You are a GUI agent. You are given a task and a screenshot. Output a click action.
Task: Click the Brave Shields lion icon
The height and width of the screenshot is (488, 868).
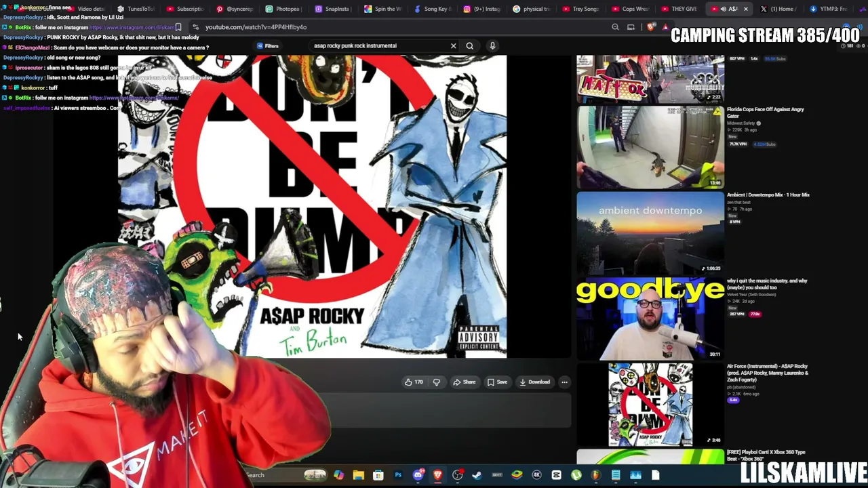[x=651, y=27]
